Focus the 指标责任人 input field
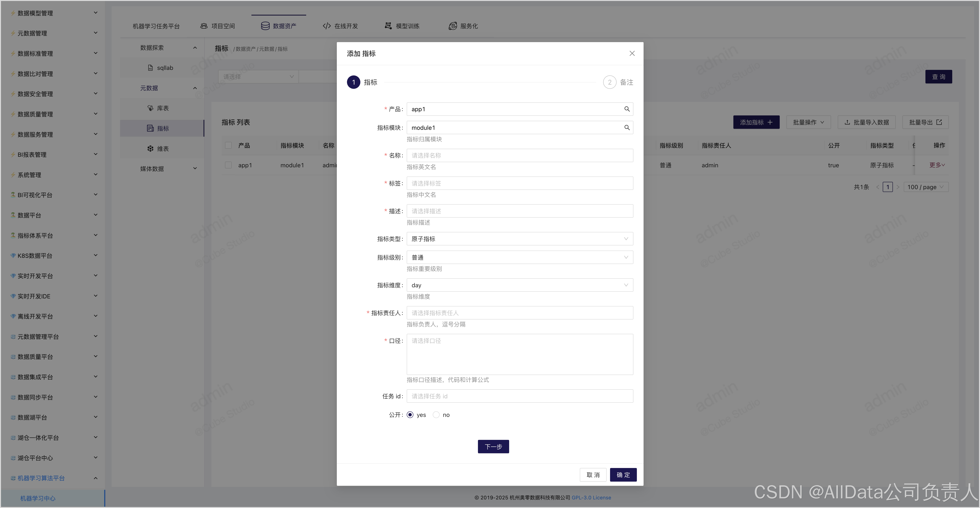This screenshot has width=980, height=508. coord(520,313)
